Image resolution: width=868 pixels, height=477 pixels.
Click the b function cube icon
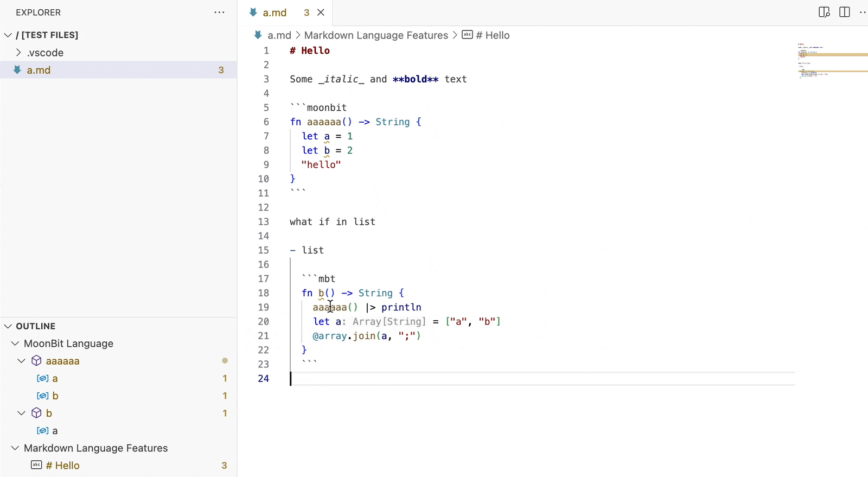pos(36,413)
